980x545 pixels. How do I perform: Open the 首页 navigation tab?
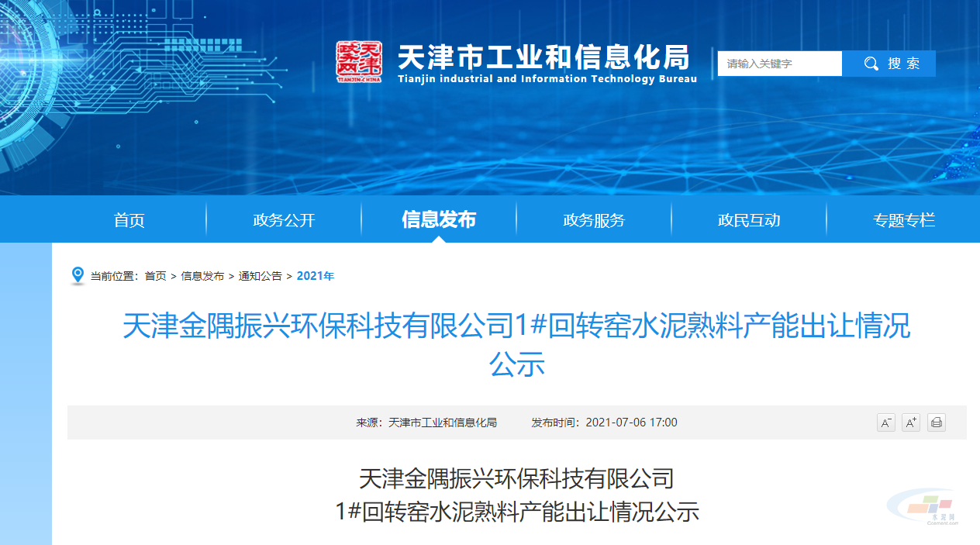[129, 220]
